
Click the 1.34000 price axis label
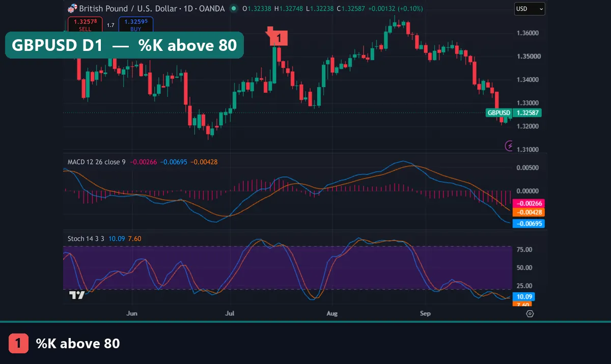(527, 79)
